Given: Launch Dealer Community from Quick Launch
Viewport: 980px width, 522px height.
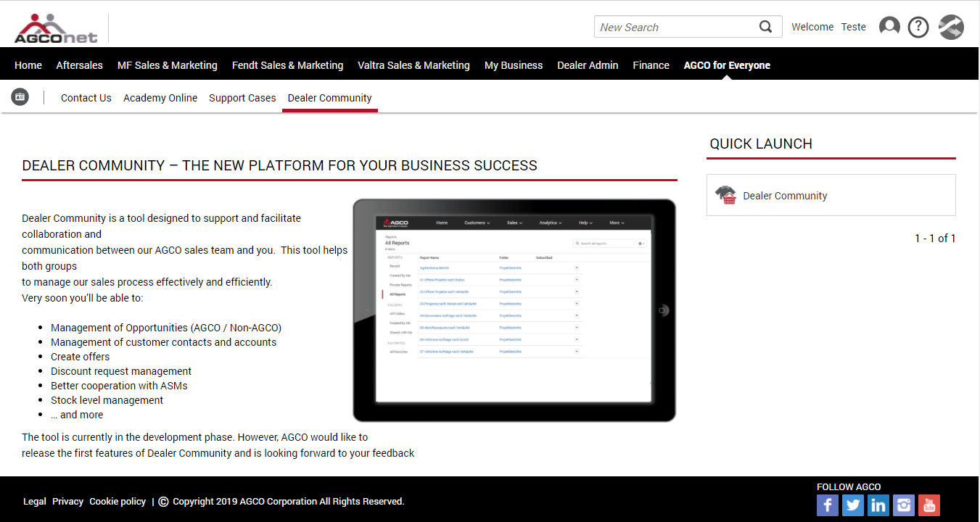Looking at the screenshot, I should pyautogui.click(x=831, y=195).
